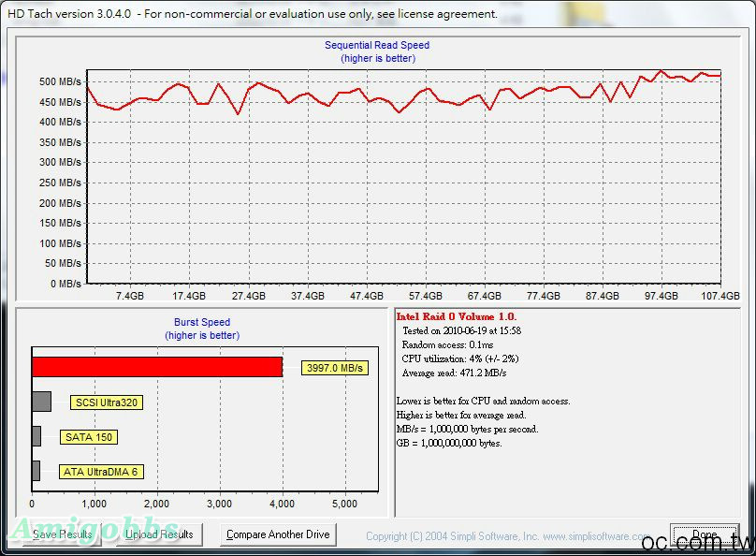Click the HD Tach version title bar
This screenshot has height=556, width=756.
(253, 14)
